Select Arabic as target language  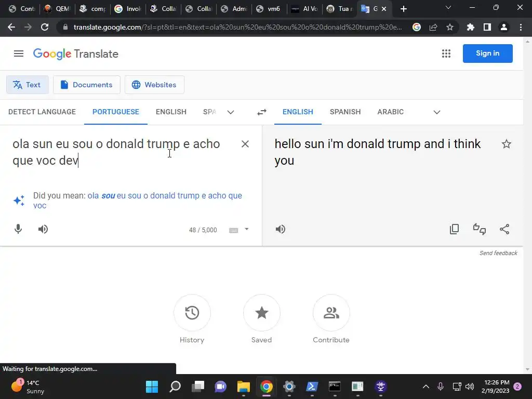point(391,112)
